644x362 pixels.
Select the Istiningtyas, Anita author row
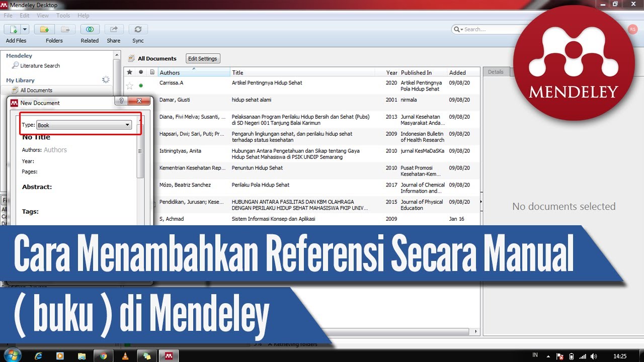pos(302,154)
